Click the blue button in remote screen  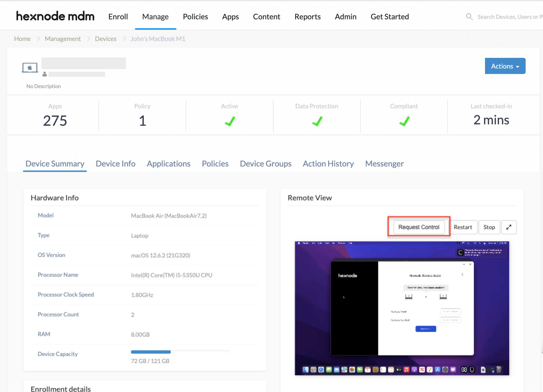tap(425, 329)
